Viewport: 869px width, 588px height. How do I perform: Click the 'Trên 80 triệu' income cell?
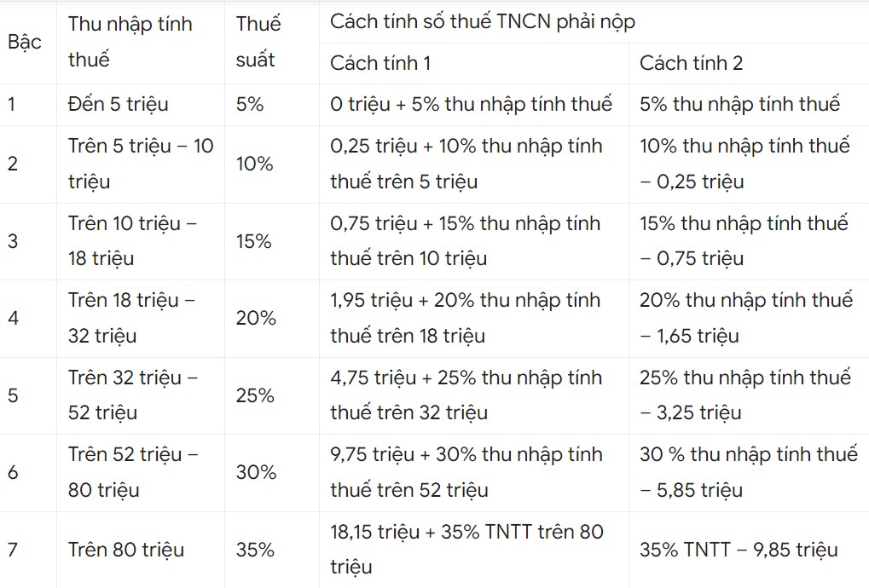(126, 550)
